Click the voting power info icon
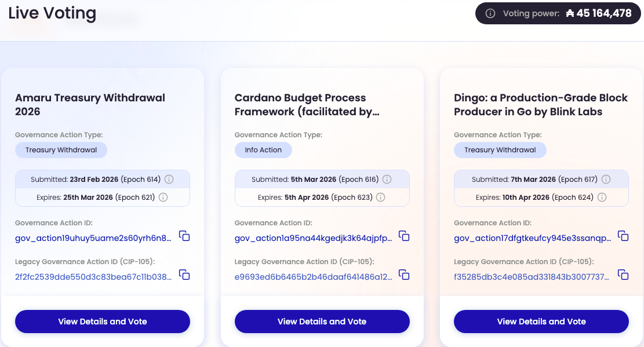This screenshot has width=644, height=347. [x=490, y=13]
